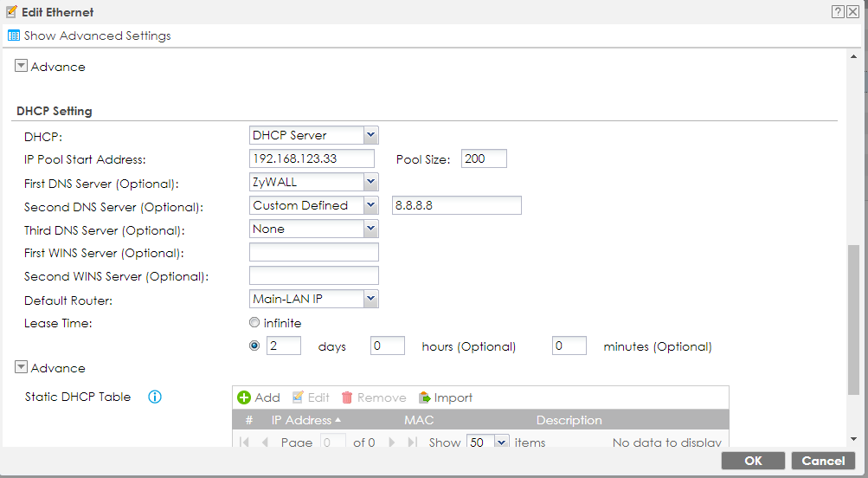Go to next page in Static DHCP table
The width and height of the screenshot is (868, 478).
[392, 442]
